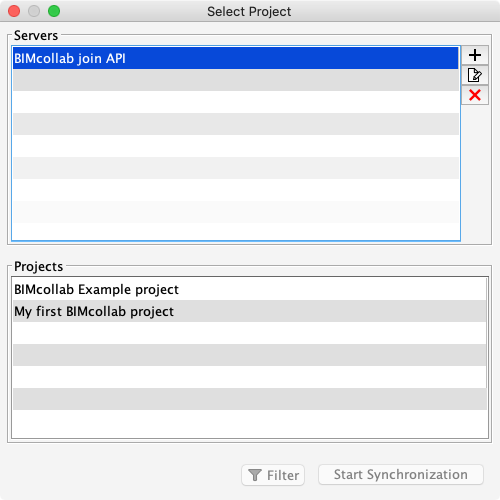Choose BIMcollab Example project
This screenshot has width=500, height=500.
click(x=249, y=289)
